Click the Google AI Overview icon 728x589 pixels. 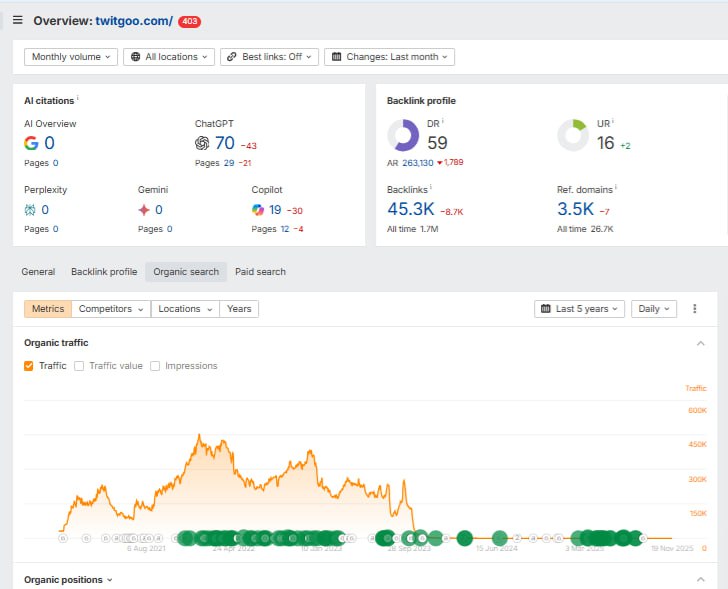31,143
